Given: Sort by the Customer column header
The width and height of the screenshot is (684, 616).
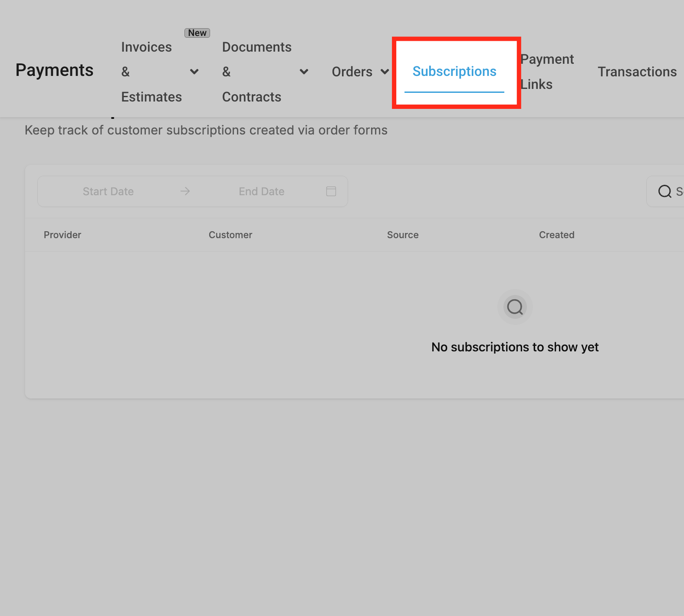Looking at the screenshot, I should point(230,235).
